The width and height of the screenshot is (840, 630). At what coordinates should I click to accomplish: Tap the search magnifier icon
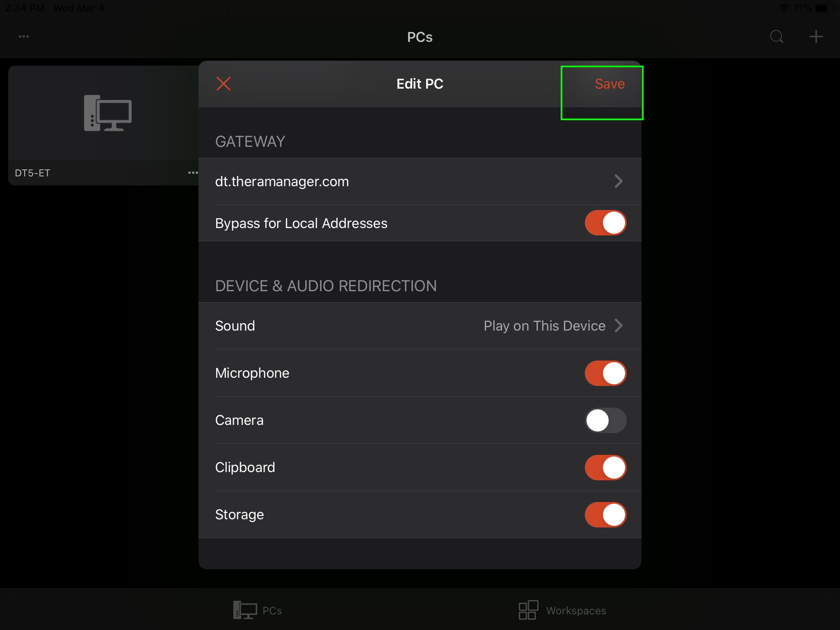click(x=776, y=37)
